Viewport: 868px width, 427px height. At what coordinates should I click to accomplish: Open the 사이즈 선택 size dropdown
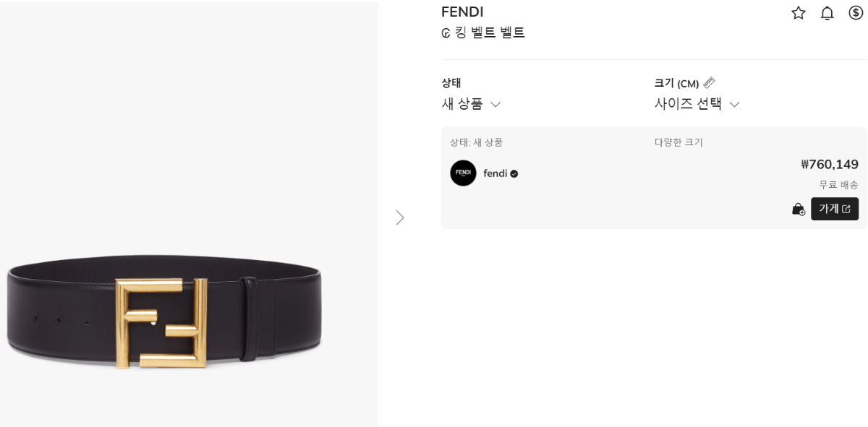pyautogui.click(x=697, y=104)
